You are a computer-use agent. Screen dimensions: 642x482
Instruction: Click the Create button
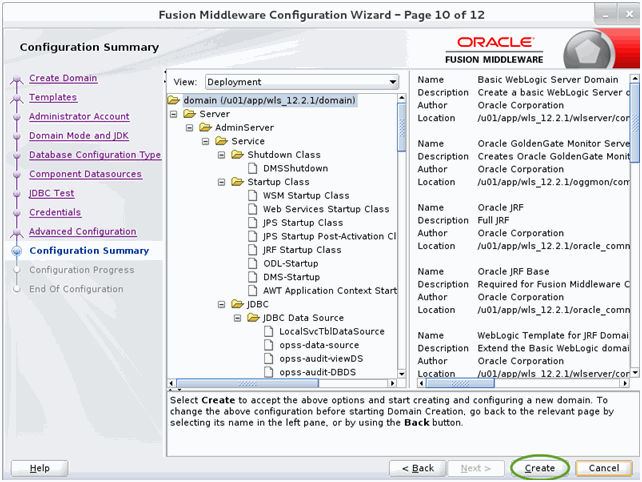[x=540, y=468]
